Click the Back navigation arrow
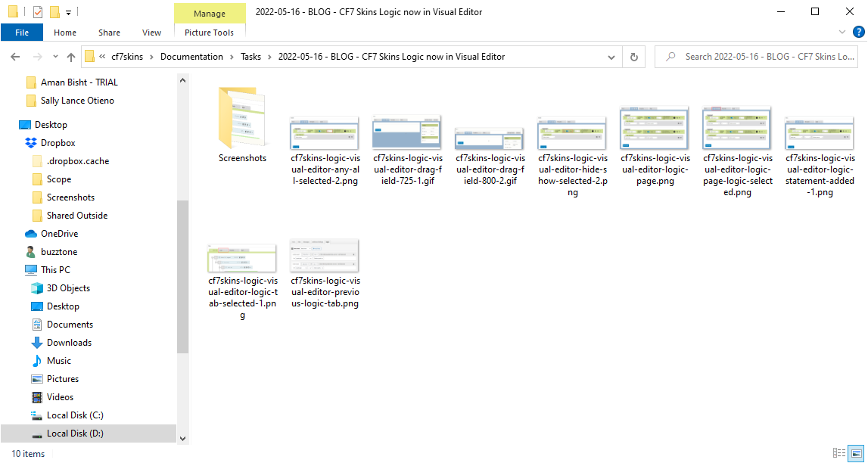This screenshot has height=463, width=868. click(15, 57)
